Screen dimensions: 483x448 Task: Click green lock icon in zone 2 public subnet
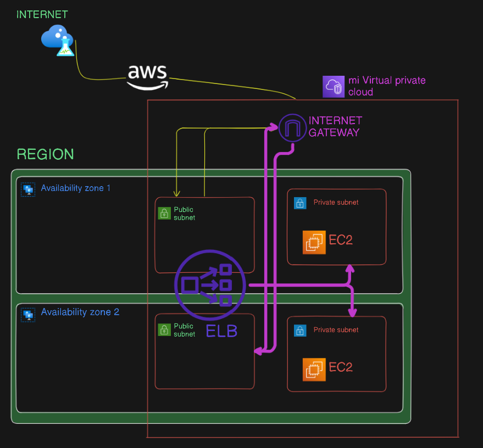tap(164, 330)
